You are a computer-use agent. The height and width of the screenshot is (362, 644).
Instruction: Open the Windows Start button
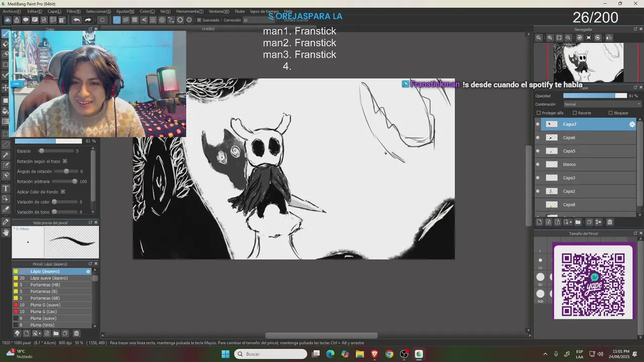tap(225, 354)
